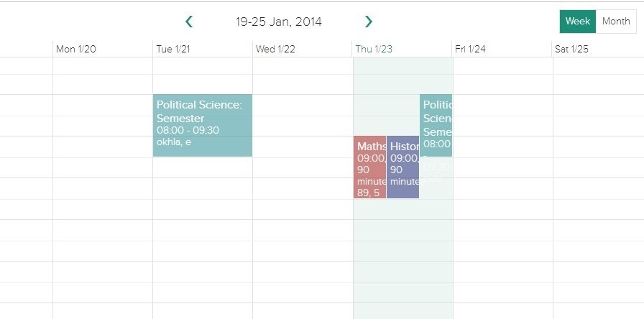This screenshot has width=644, height=319.
Task: Click the Wed 1/22 column header
Action: [275, 49]
